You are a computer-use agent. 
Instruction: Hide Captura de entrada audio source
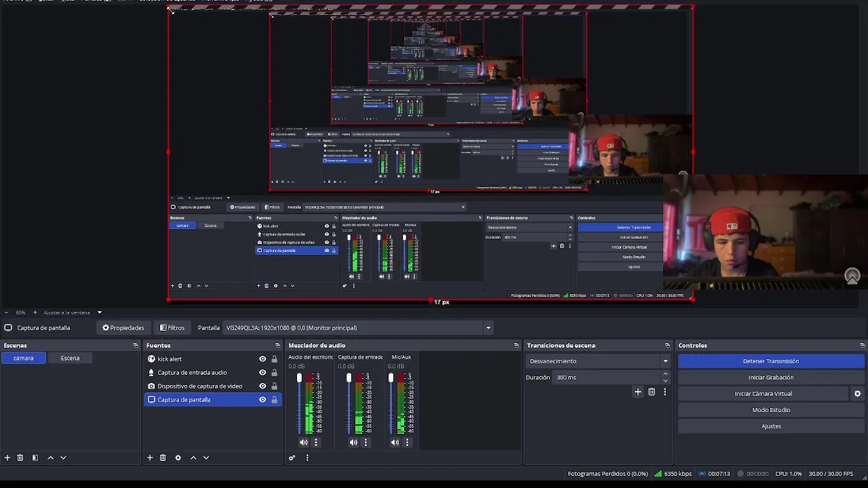tap(262, 373)
